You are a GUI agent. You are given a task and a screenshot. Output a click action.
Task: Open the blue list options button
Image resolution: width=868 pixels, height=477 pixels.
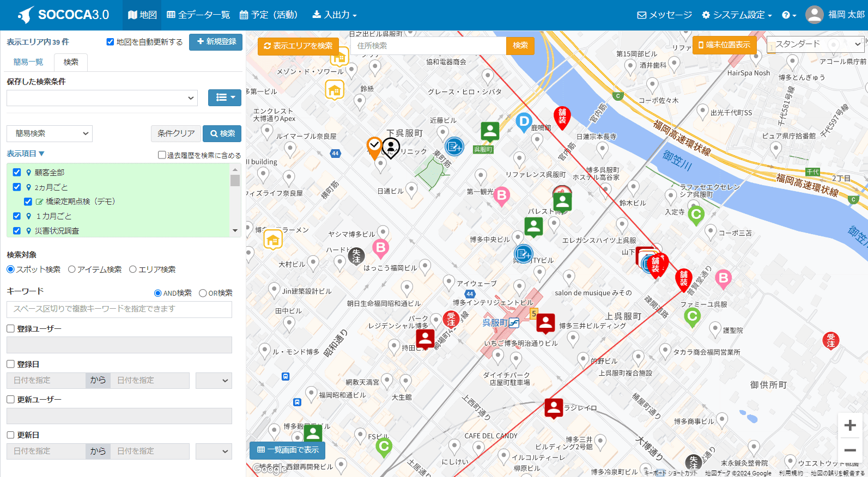(x=224, y=97)
